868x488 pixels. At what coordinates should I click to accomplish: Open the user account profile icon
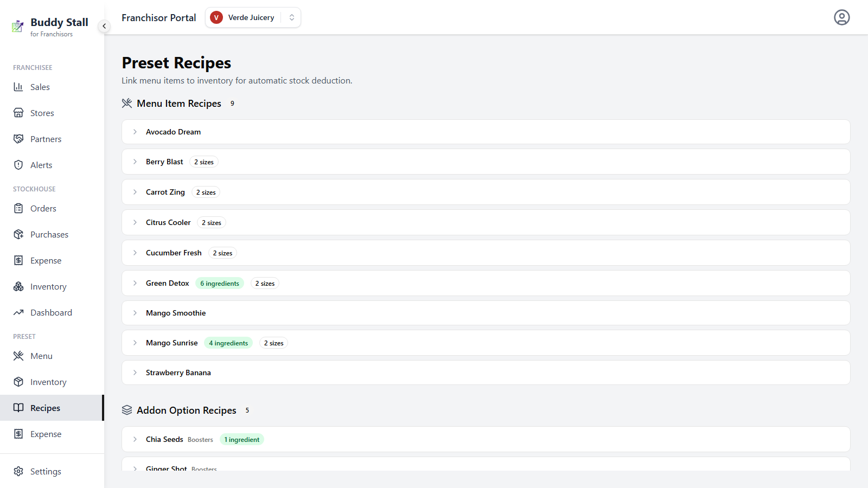841,17
